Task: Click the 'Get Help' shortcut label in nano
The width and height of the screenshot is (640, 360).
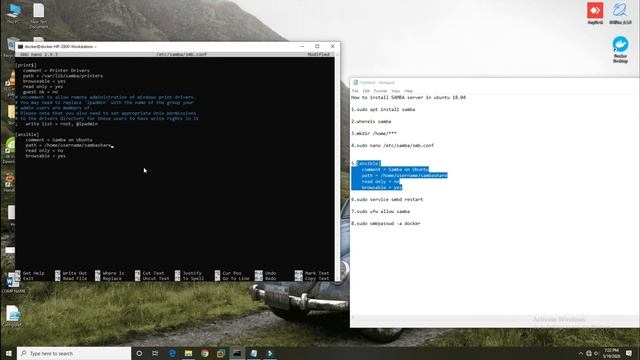Action: point(33,273)
